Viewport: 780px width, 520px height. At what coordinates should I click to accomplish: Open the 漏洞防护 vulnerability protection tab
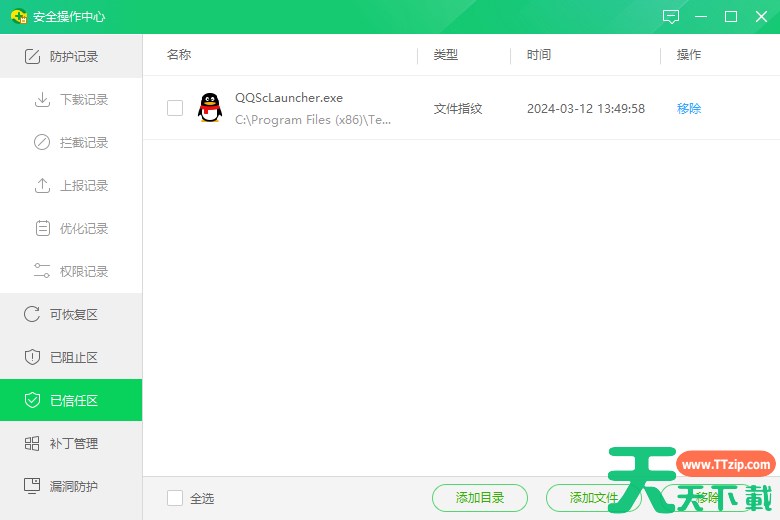click(73, 487)
